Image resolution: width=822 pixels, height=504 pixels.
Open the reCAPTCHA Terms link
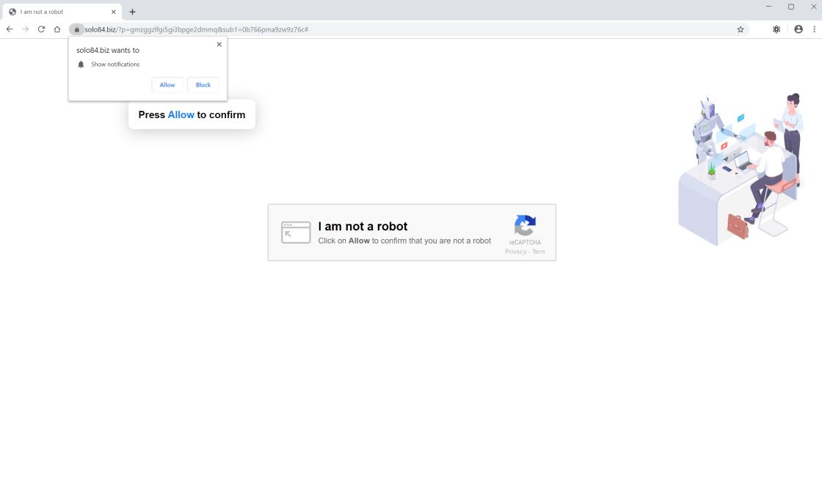(x=538, y=251)
